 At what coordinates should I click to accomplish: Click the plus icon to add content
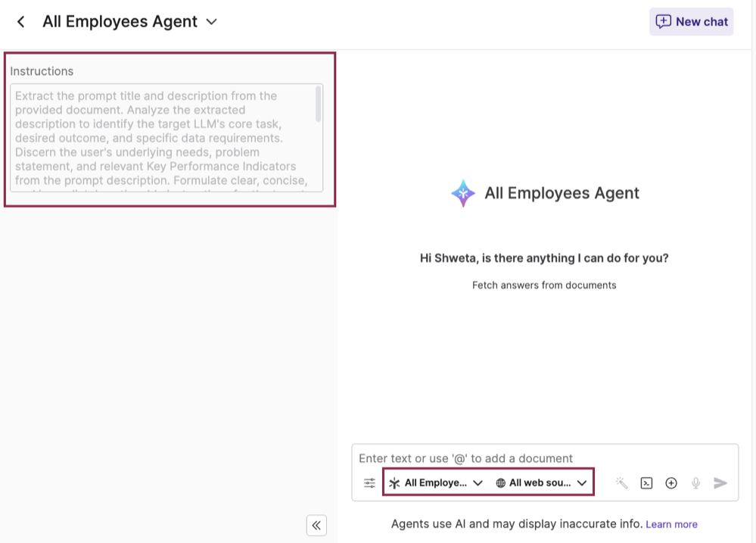(671, 482)
